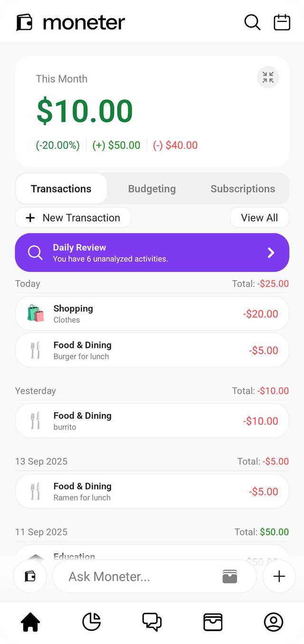The image size is (304, 644).
Task: Switch to the Subscriptions tab
Action: click(x=243, y=189)
